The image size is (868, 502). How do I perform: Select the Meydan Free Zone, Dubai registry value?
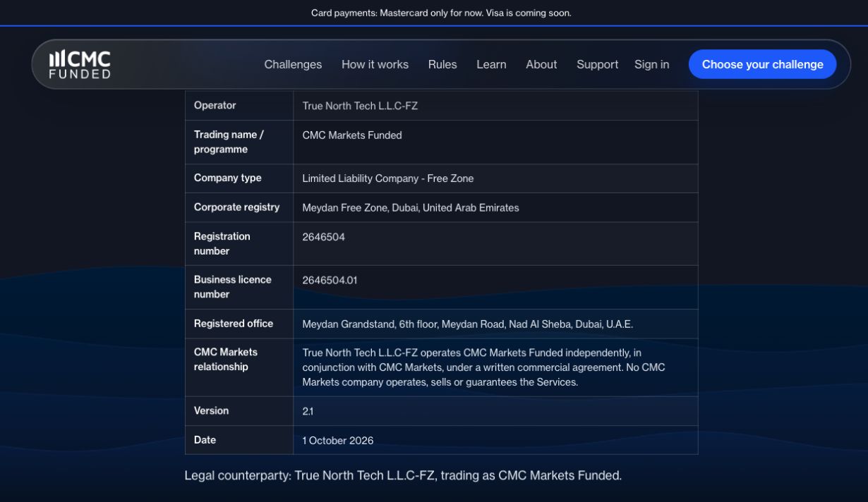tap(411, 208)
